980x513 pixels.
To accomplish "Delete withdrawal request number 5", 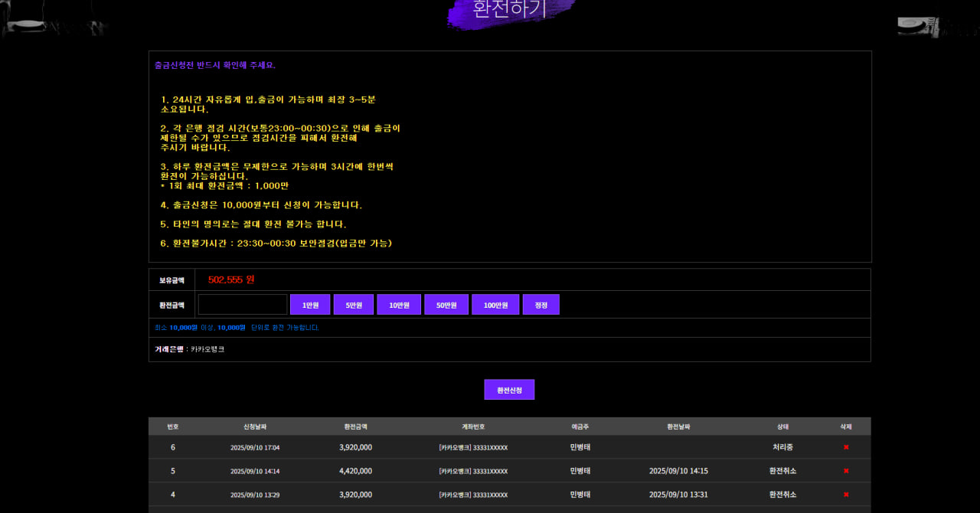I will tap(846, 471).
